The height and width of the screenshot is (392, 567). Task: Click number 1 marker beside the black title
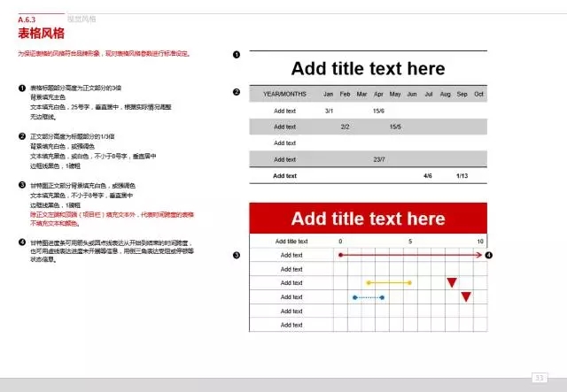coord(237,55)
